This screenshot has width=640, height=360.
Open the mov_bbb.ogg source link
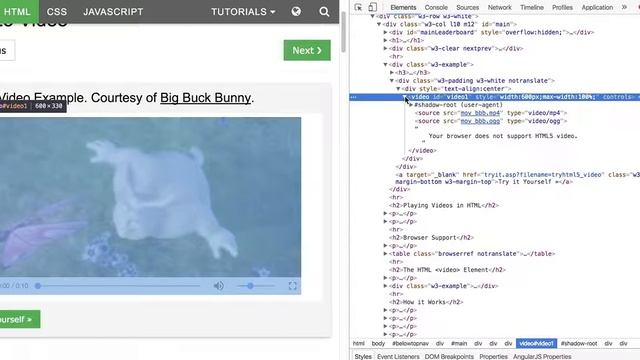point(480,121)
